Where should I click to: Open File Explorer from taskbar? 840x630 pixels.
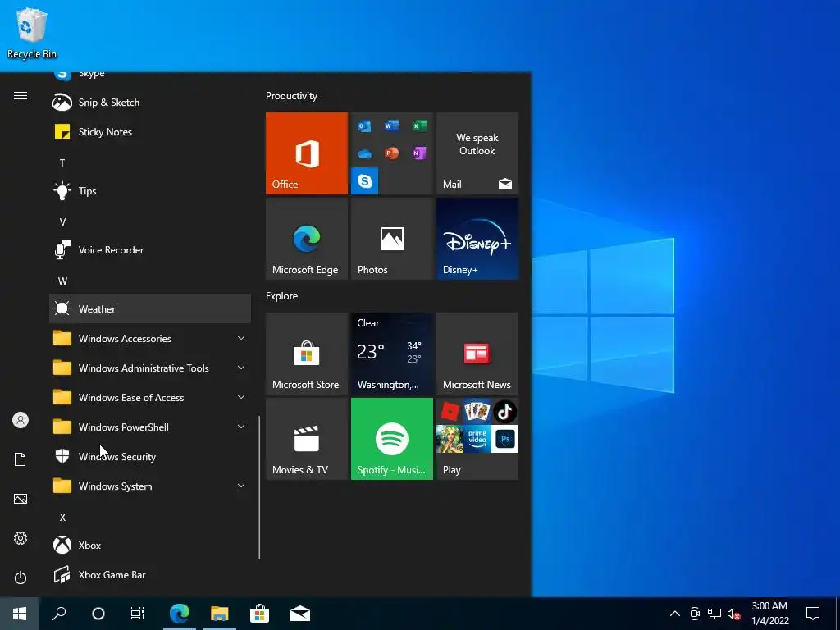(219, 614)
